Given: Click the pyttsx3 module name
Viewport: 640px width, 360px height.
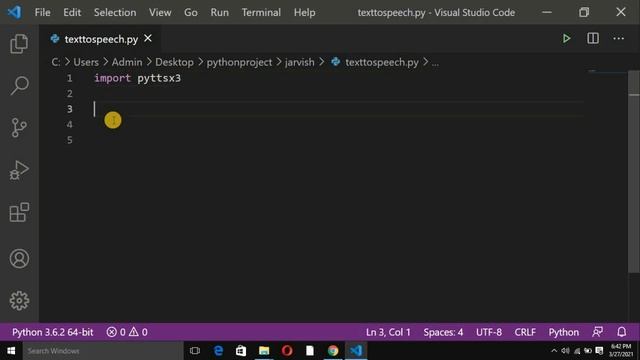Looking at the screenshot, I should tap(159, 78).
